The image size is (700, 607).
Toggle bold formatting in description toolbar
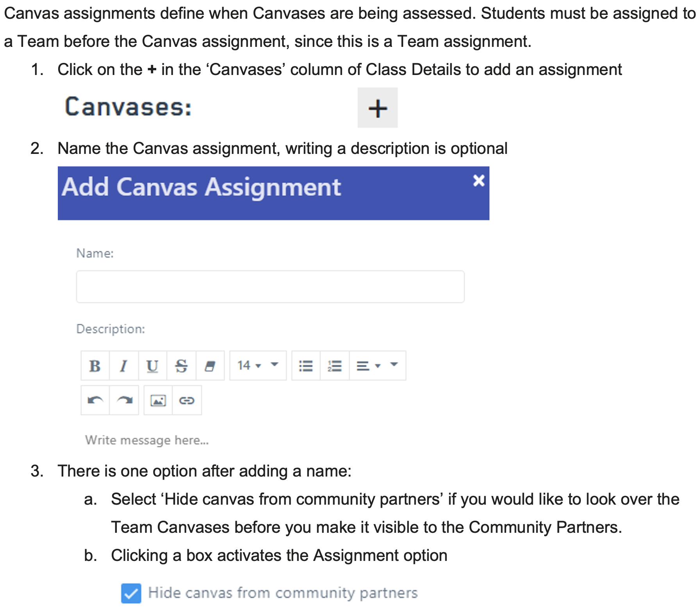[95, 366]
